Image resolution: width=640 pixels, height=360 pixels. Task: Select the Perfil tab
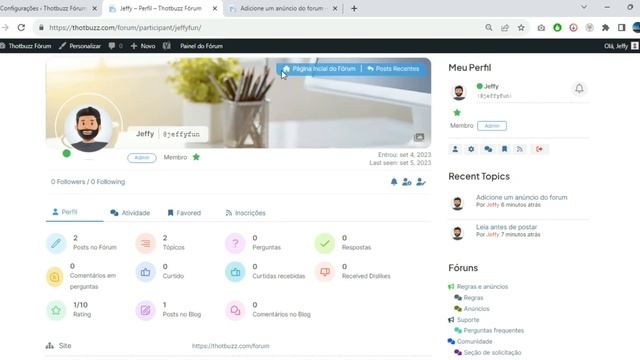(x=65, y=212)
